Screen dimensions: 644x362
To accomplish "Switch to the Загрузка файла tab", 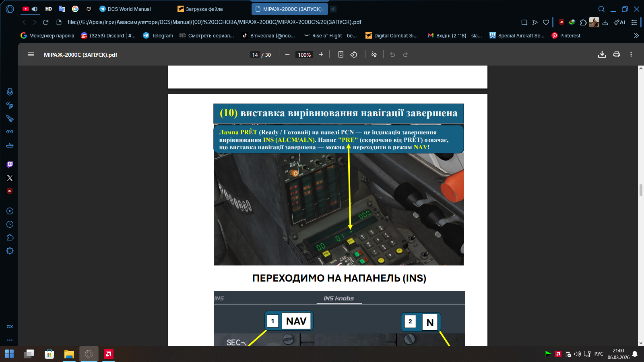I will tap(204, 9).
